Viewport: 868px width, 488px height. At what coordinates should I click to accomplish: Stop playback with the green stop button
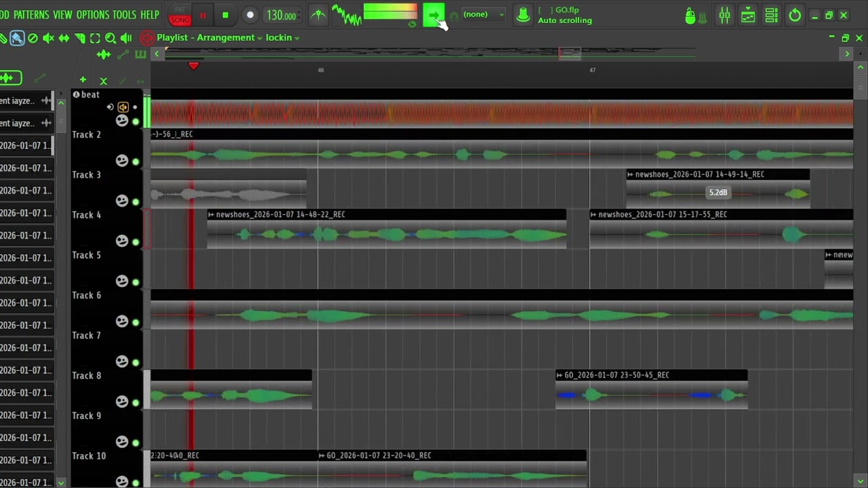225,15
